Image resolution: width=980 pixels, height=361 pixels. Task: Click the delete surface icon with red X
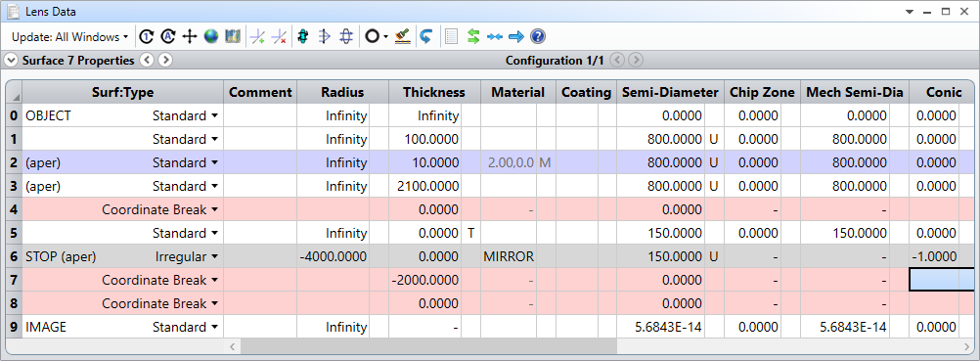coord(280,37)
